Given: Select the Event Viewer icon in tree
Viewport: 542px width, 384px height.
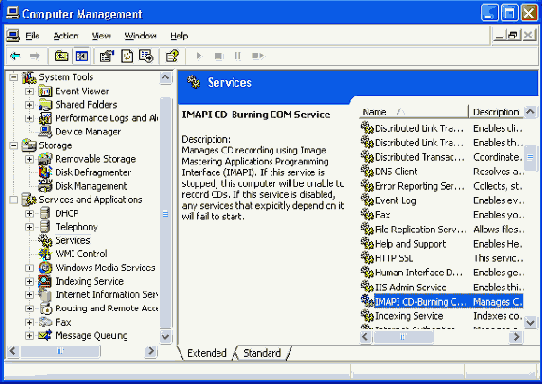Looking at the screenshot, I should point(45,92).
